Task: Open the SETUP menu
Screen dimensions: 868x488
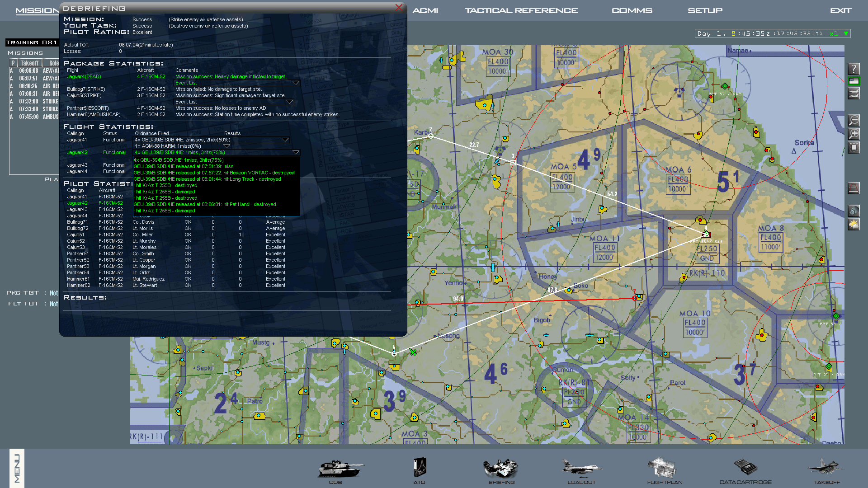Action: coord(705,10)
